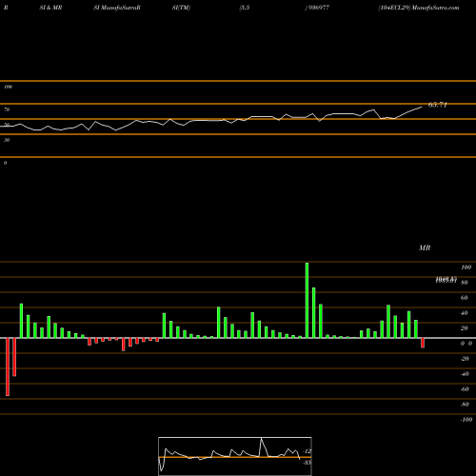Screen dimensions: 476x476
Task: Click the RSI axis label 30
Action: click(x=7, y=140)
